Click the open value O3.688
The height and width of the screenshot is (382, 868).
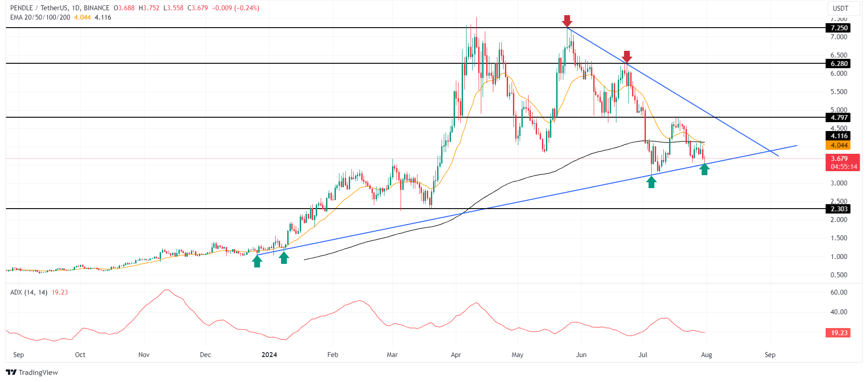pos(124,8)
